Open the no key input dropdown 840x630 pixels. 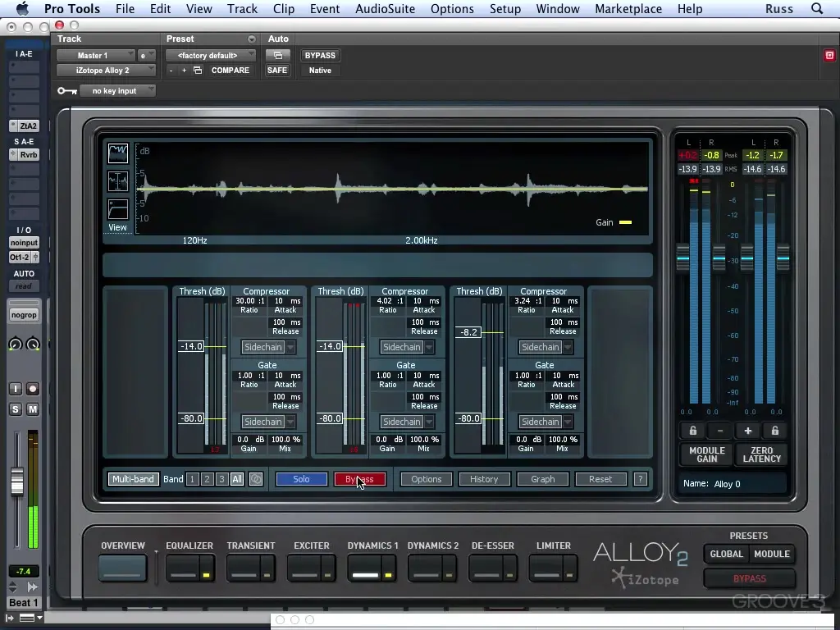(118, 91)
